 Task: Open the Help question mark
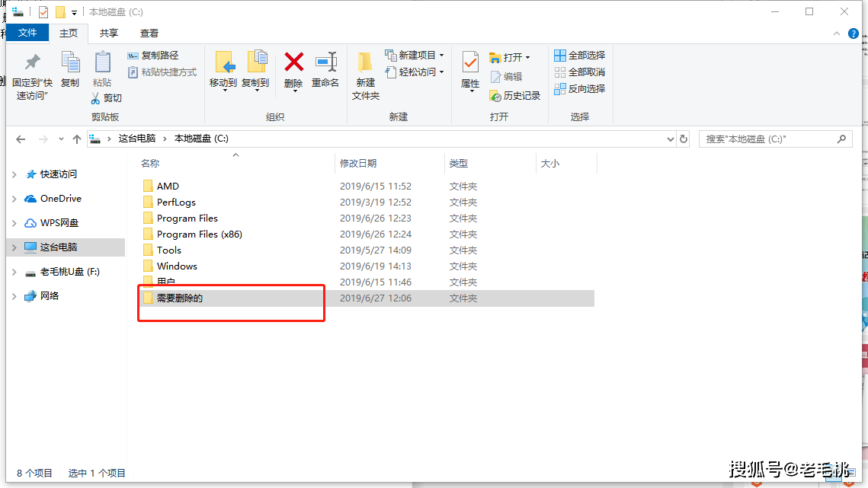854,33
